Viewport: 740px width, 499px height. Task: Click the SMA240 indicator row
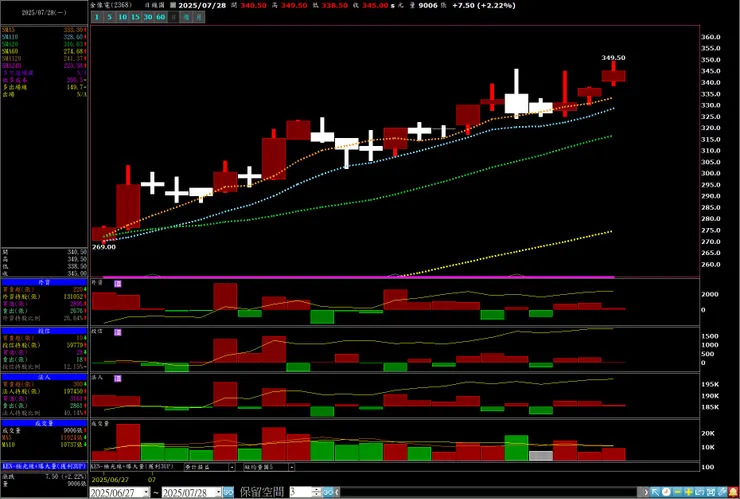tap(44, 66)
